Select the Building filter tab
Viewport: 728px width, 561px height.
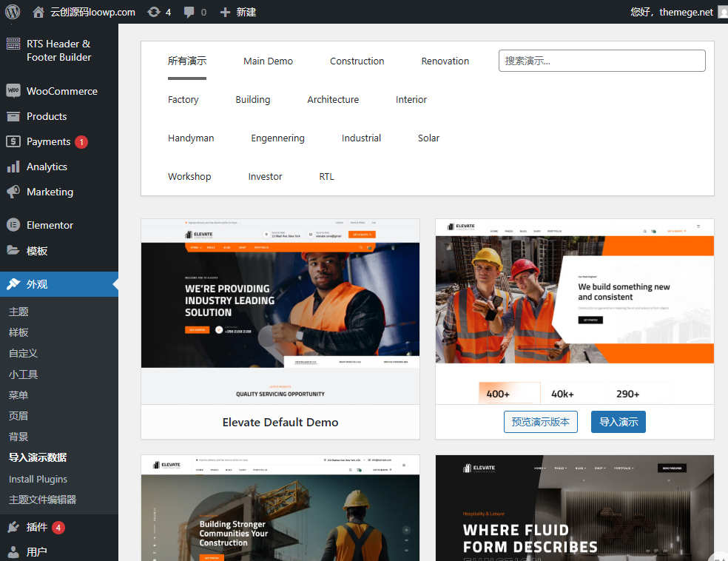point(253,99)
